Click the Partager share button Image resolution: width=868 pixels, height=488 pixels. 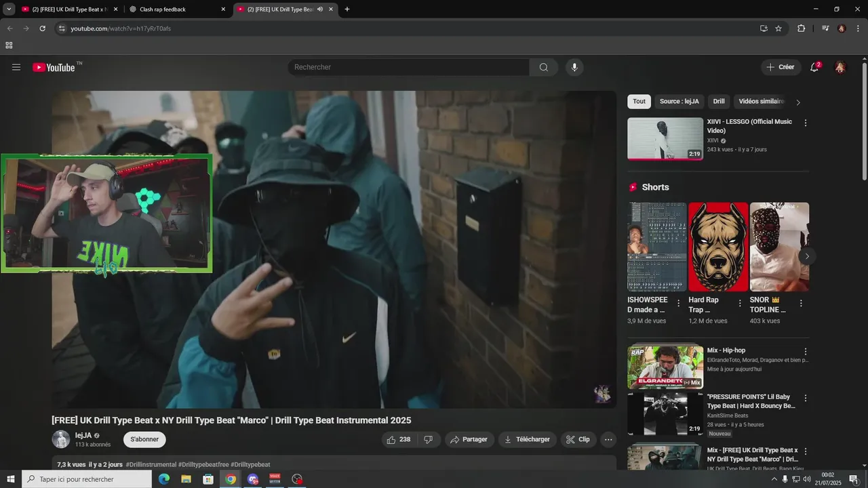(469, 439)
